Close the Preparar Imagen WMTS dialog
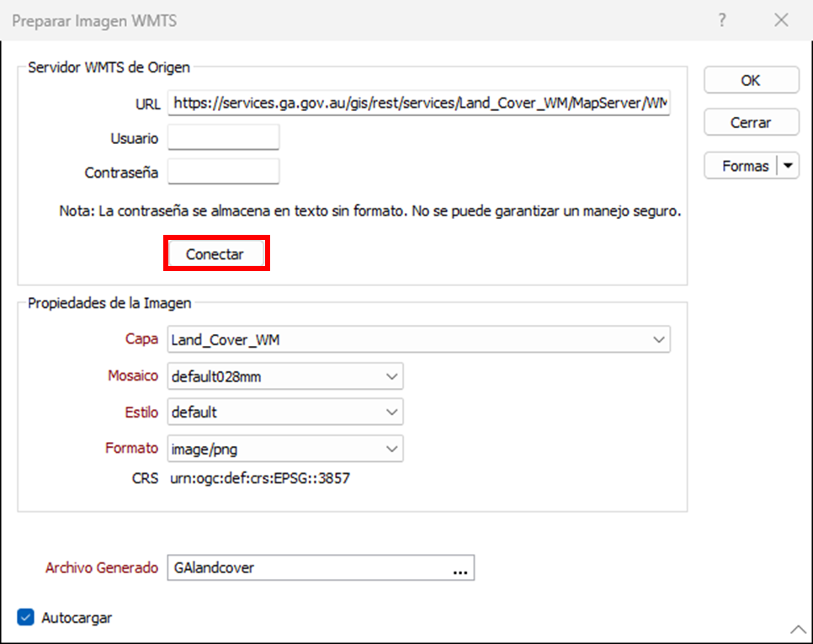The image size is (813, 644). (x=781, y=21)
